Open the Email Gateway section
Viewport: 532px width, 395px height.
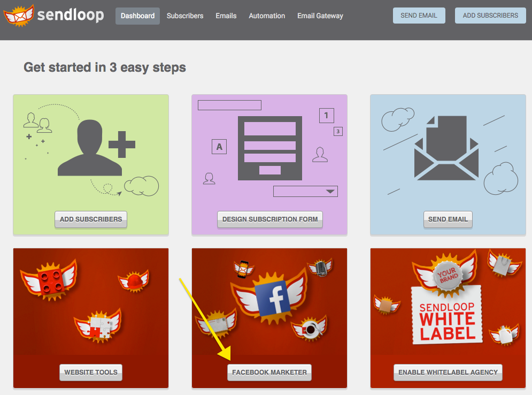[x=320, y=16]
